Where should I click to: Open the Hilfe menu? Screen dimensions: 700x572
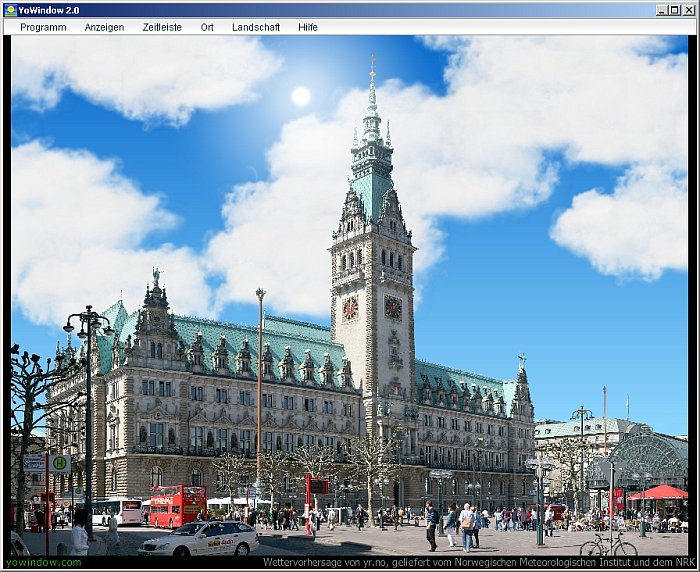tap(308, 27)
